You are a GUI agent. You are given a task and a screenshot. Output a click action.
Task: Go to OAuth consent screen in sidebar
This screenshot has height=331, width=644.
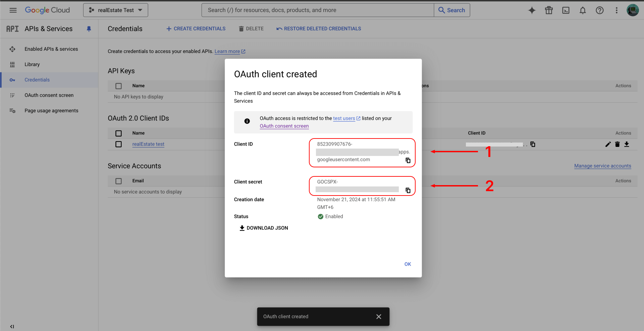[x=49, y=95]
